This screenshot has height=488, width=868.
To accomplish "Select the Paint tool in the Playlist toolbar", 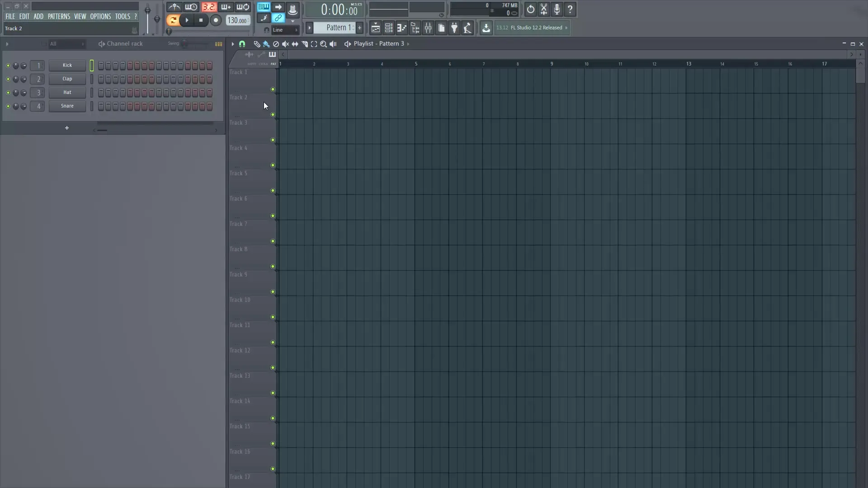I will coord(266,44).
